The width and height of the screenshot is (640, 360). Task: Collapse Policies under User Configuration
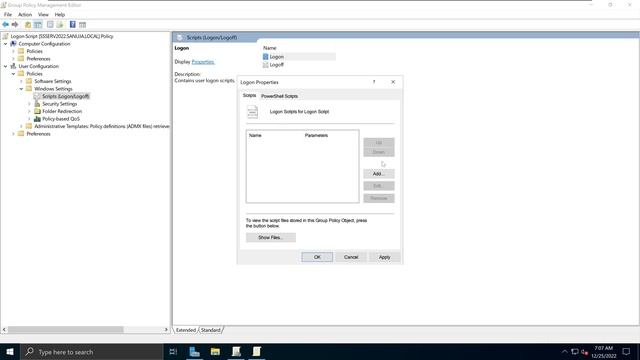(13, 74)
